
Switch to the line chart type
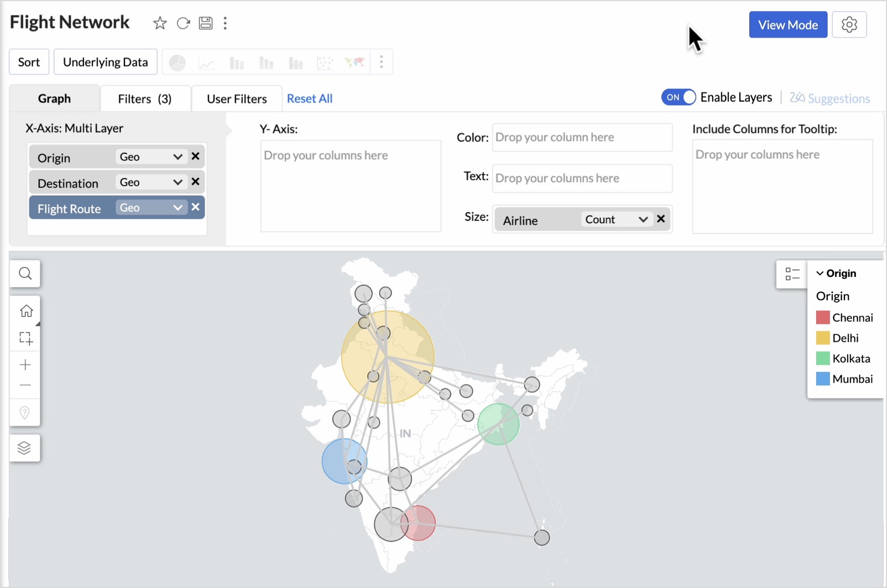click(x=206, y=64)
